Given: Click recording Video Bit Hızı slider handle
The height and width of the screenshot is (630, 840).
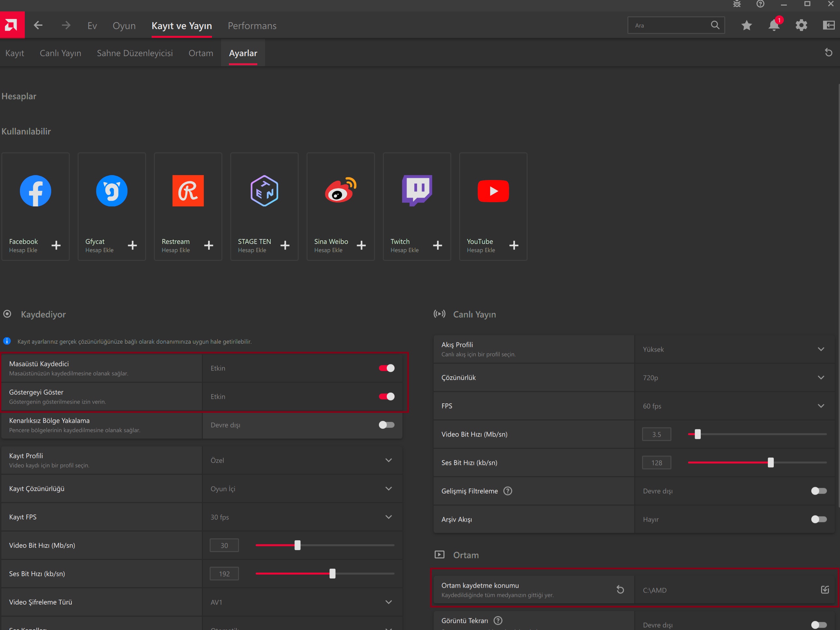Looking at the screenshot, I should [297, 545].
